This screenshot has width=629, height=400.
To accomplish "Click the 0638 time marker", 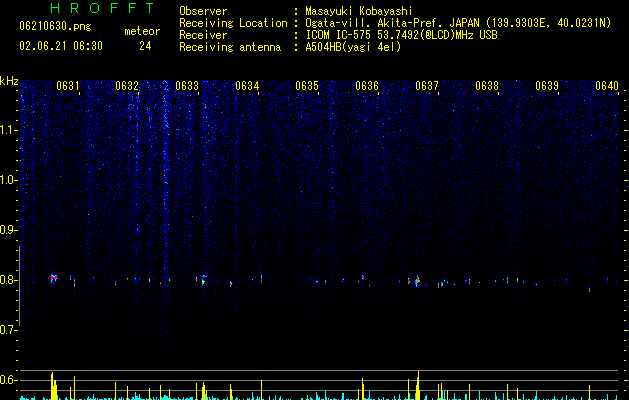I will point(487,86).
